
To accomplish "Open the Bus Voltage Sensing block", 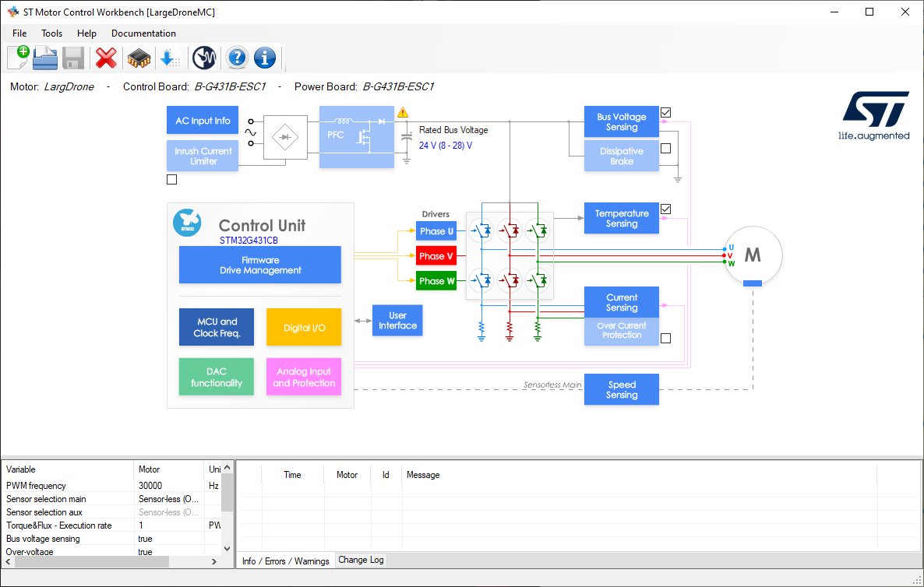I will (x=622, y=122).
